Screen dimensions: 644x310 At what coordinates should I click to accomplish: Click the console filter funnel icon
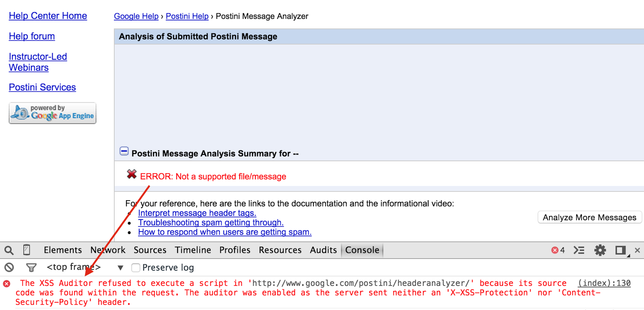31,267
